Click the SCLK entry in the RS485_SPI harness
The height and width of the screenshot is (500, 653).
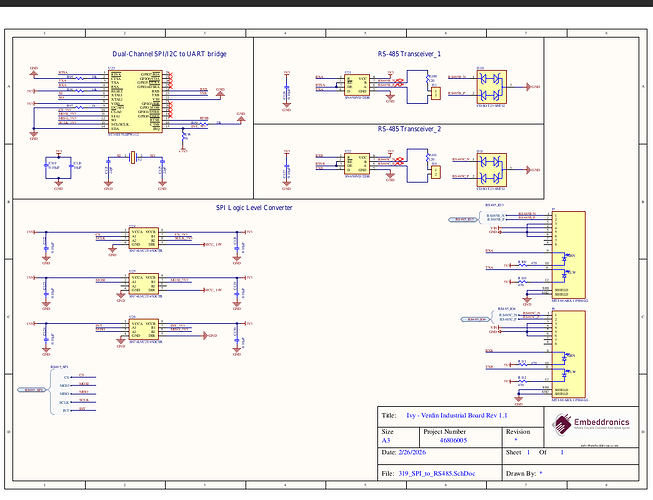pos(64,402)
